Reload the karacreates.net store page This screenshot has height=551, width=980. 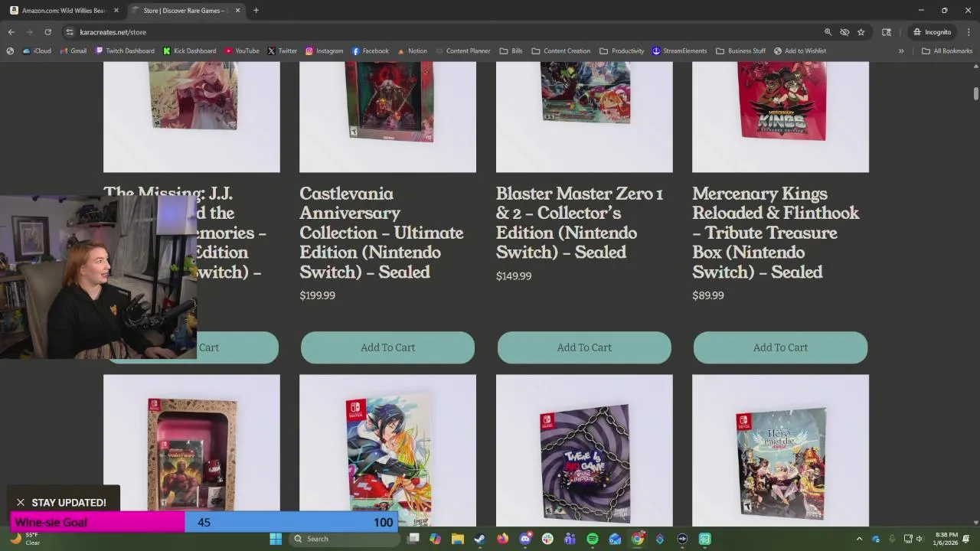tap(47, 32)
